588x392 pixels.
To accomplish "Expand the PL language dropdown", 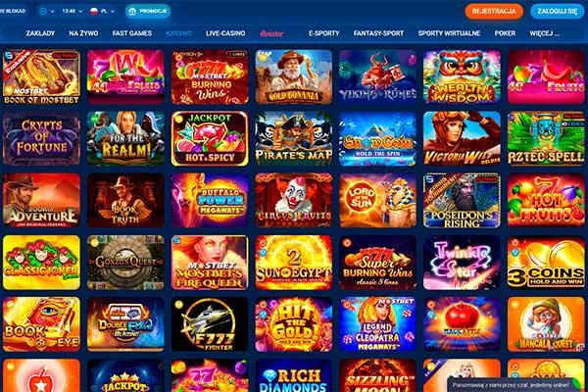I will 102,11.
